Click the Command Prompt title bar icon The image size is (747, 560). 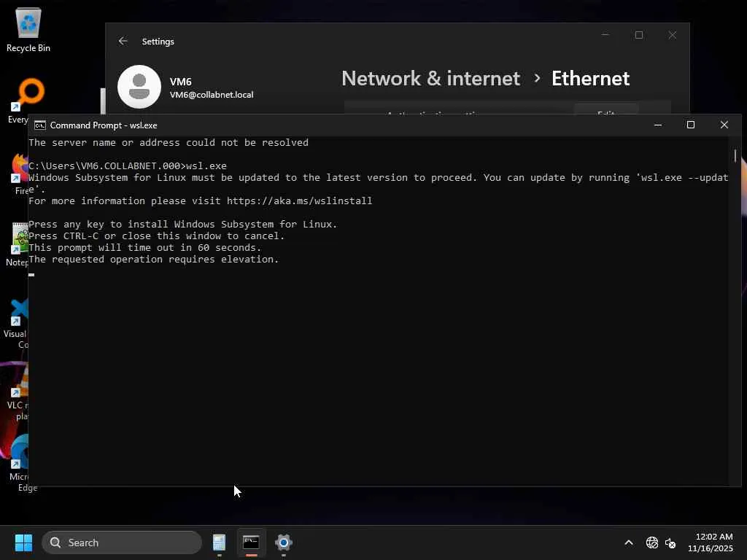click(x=40, y=125)
